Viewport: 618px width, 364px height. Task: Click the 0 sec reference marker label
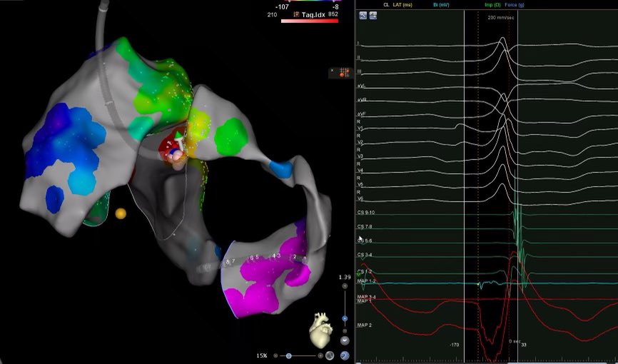515,341
